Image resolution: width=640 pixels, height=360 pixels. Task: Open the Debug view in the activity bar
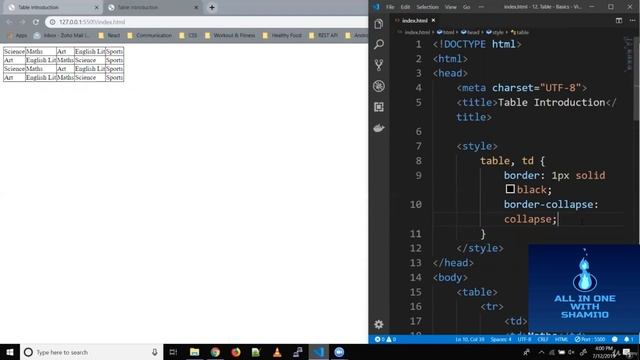[x=379, y=86]
